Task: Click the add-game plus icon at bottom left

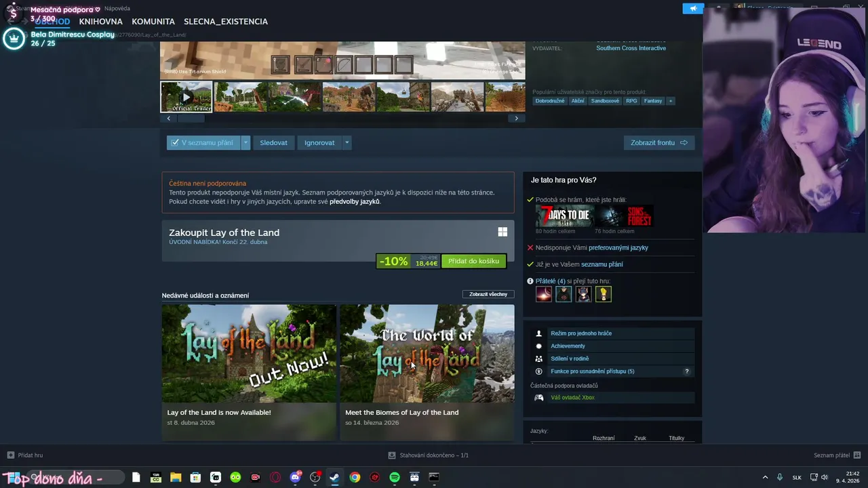Action: [x=10, y=455]
